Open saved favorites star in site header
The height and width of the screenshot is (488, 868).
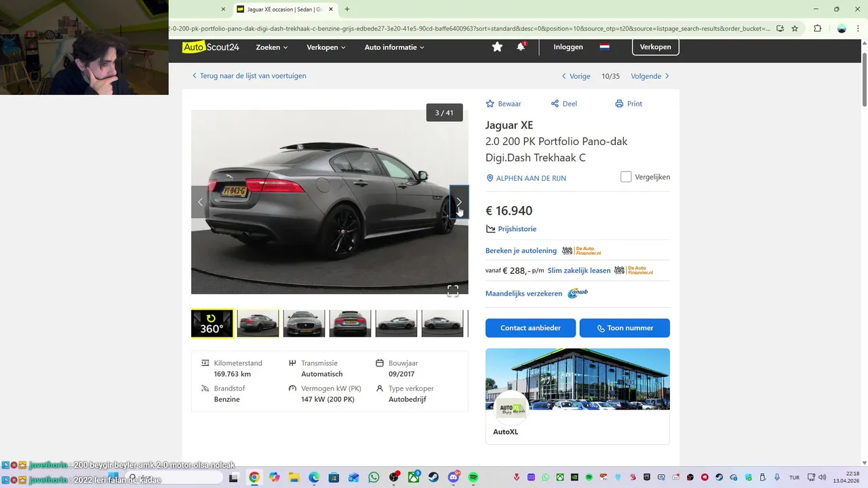(497, 47)
